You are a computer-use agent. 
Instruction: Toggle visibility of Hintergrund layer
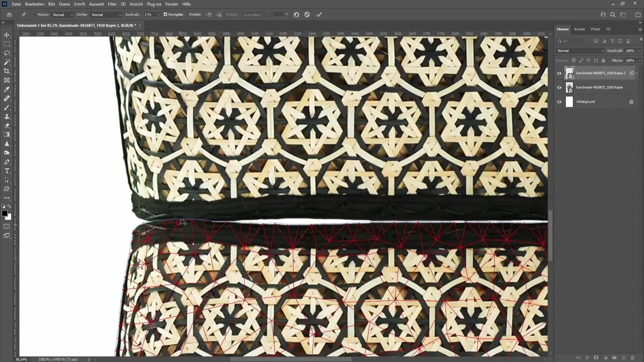point(559,102)
